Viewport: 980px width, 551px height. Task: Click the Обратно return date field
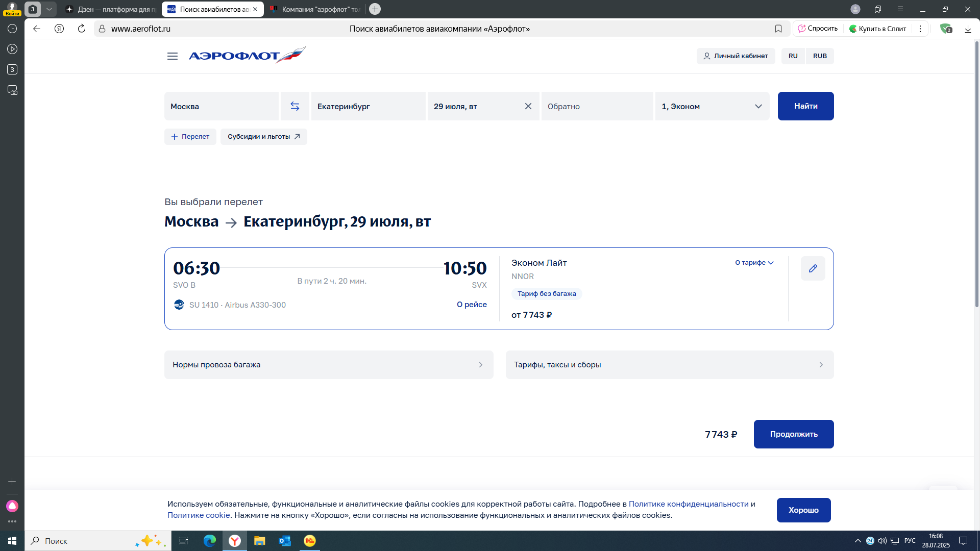pos(597,106)
